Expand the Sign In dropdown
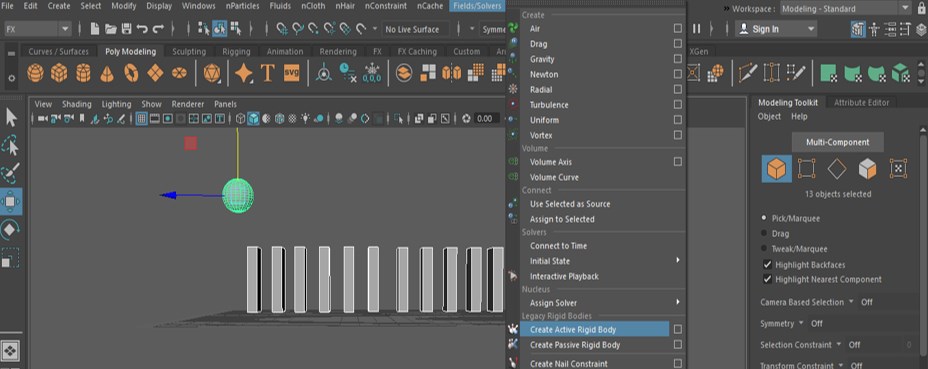Screen dimensions: 928x369 click(x=811, y=29)
